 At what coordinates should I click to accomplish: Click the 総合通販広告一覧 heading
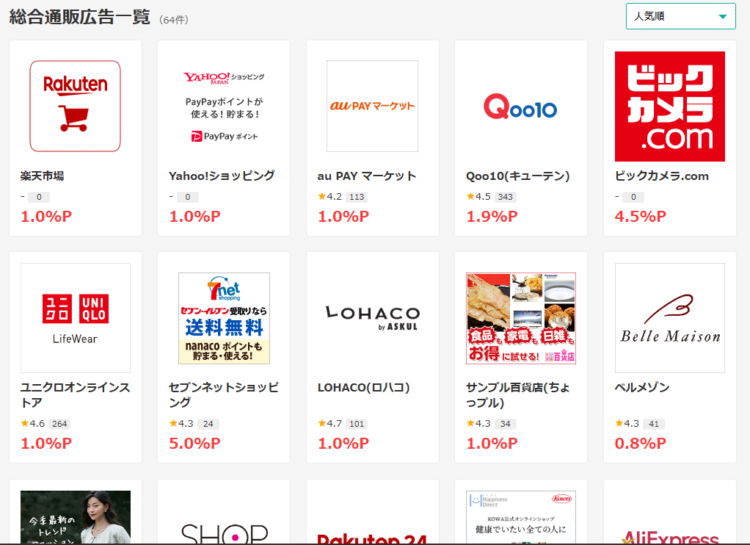pyautogui.click(x=80, y=17)
